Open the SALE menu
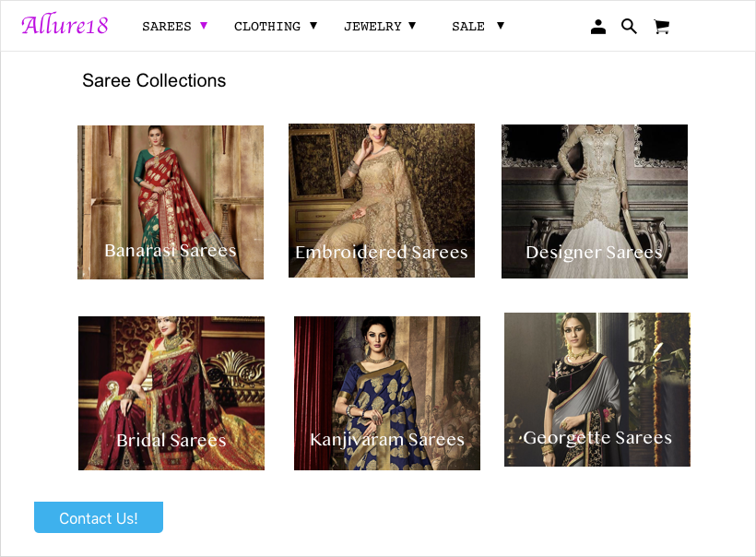756x557 pixels. [468, 26]
